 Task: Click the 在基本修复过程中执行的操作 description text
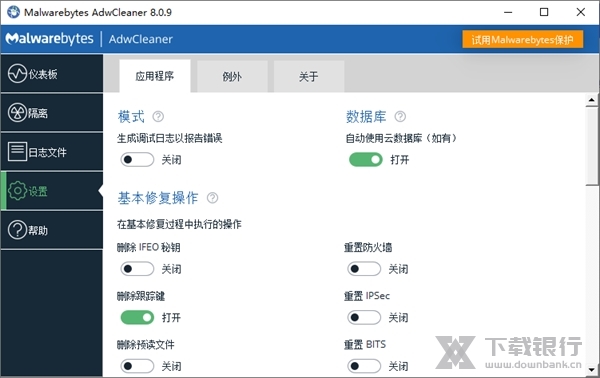(x=179, y=224)
